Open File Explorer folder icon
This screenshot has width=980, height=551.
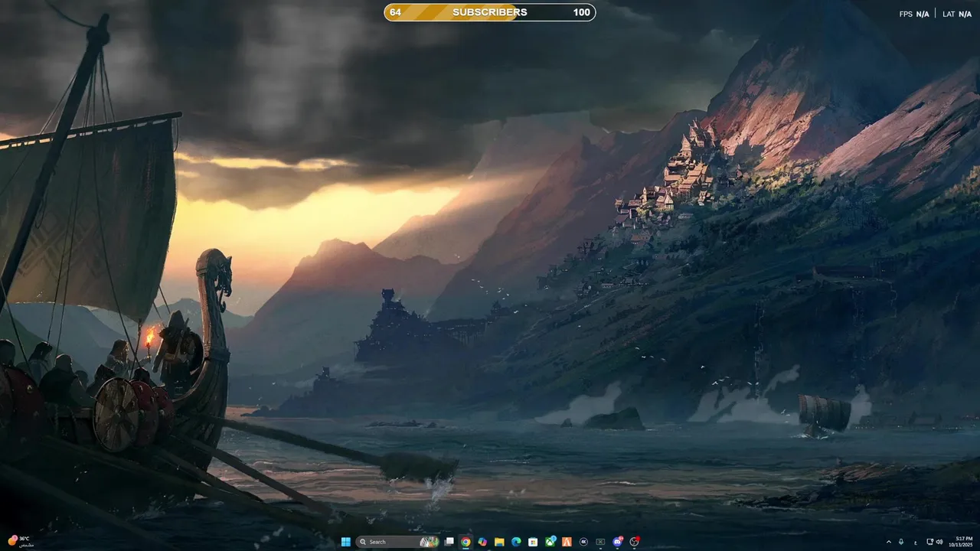point(499,542)
